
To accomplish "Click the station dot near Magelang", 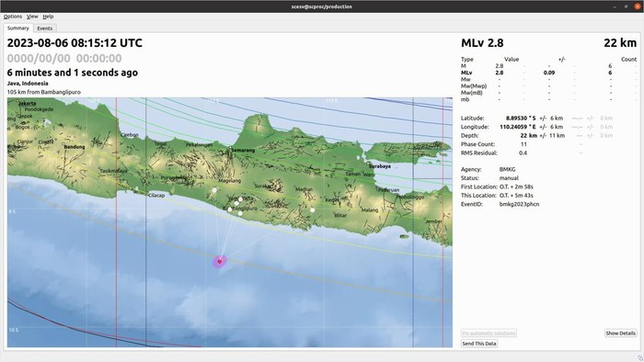I will click(214, 190).
